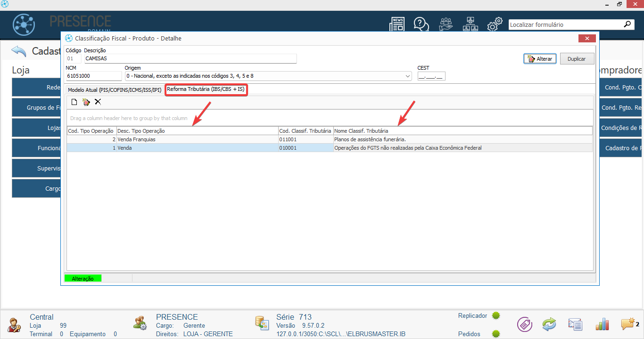This screenshot has height=339, width=644.
Task: Select the Reforma Tributária (IBS/CBS + IS) tab
Action: [206, 89]
